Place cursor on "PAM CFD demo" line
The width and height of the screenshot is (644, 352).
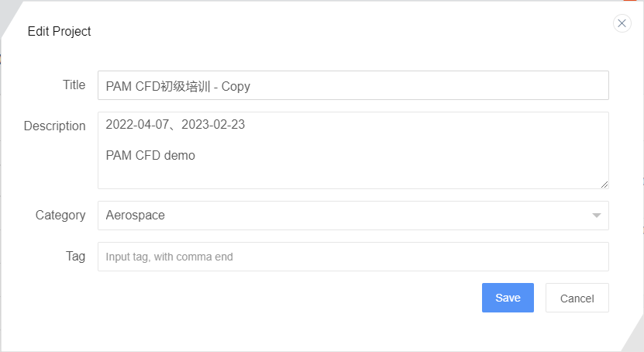coord(150,156)
